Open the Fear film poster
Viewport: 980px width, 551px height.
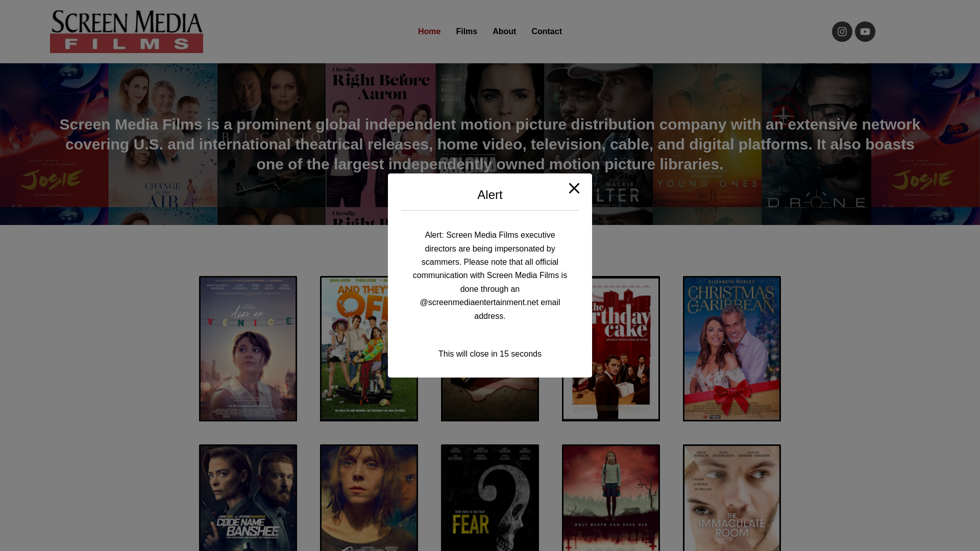tap(490, 497)
